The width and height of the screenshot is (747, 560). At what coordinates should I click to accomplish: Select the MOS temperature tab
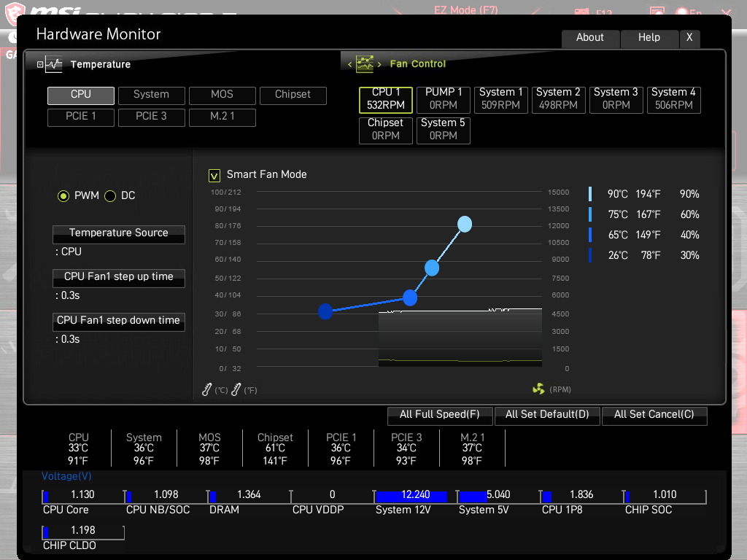[x=222, y=96]
